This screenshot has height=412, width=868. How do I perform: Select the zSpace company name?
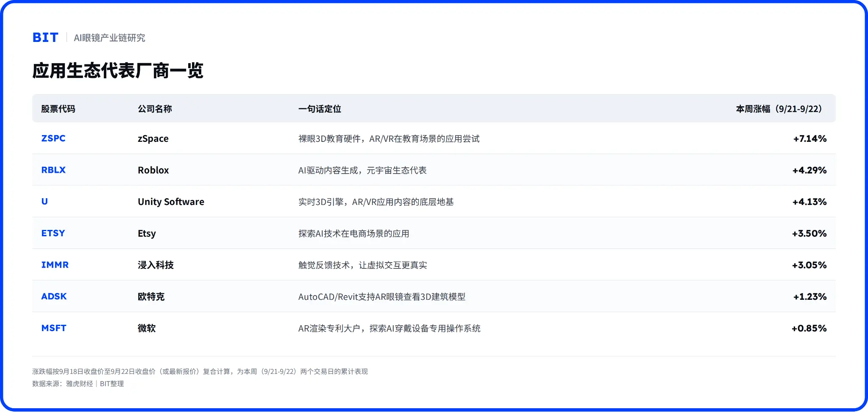coord(153,139)
